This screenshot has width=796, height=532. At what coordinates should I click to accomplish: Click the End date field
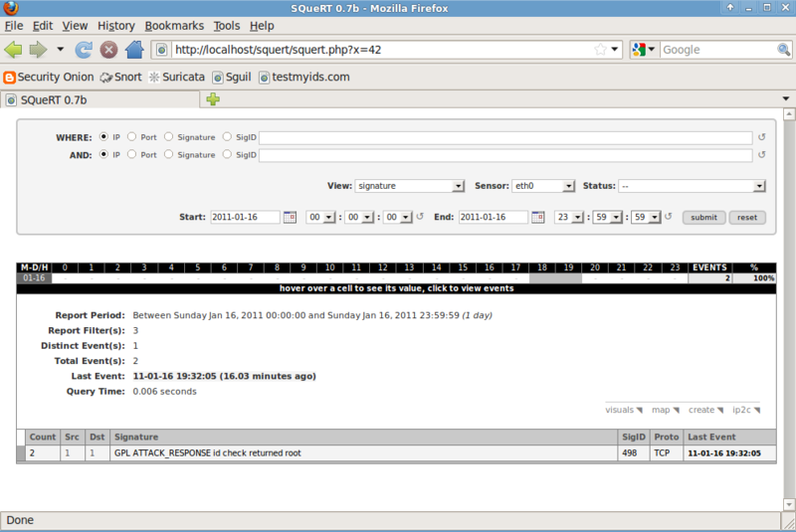coord(493,217)
